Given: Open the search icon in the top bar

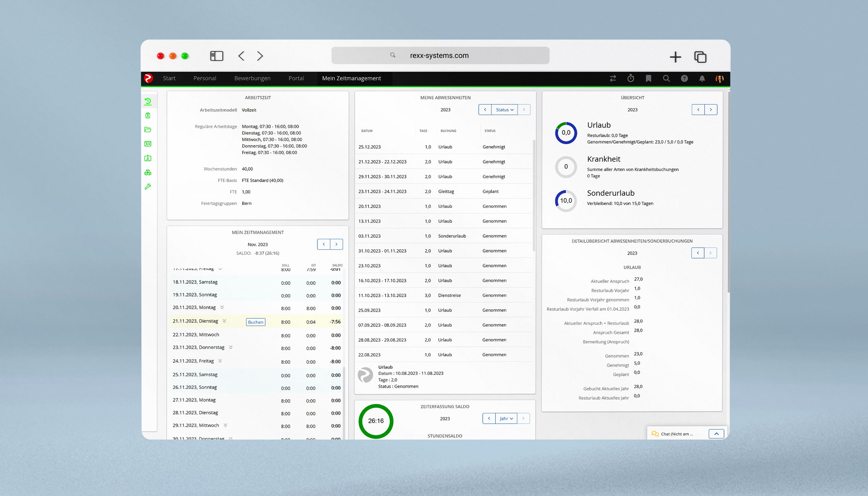Looking at the screenshot, I should (x=666, y=78).
